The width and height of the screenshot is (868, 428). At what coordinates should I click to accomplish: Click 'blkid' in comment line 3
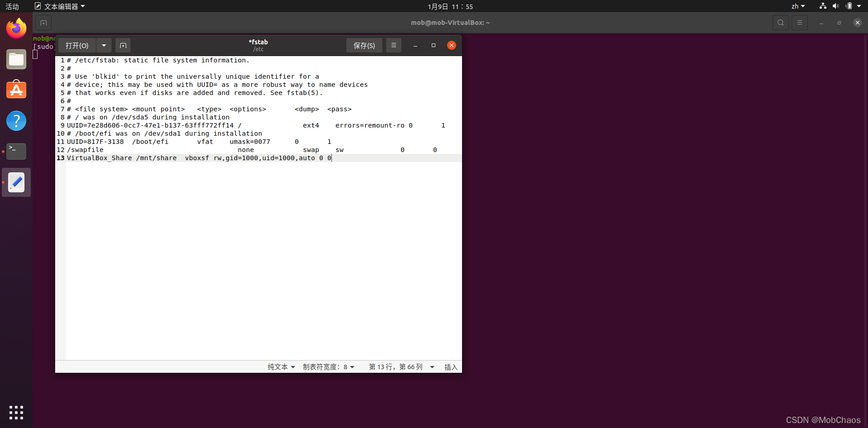point(105,76)
